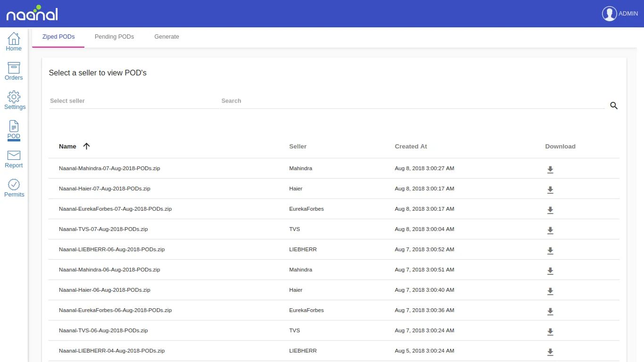Click the naanal logo in the header
644x362 pixels.
tap(32, 13)
